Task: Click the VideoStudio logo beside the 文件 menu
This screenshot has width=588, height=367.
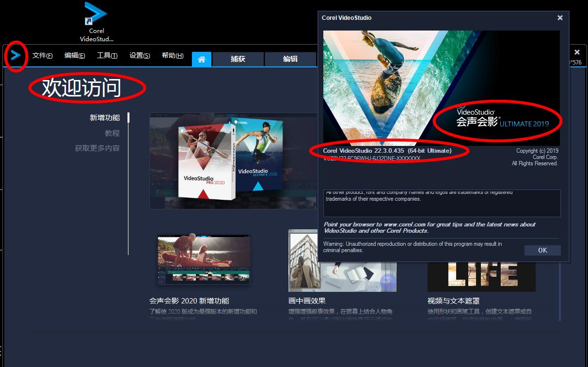Action: (16, 56)
